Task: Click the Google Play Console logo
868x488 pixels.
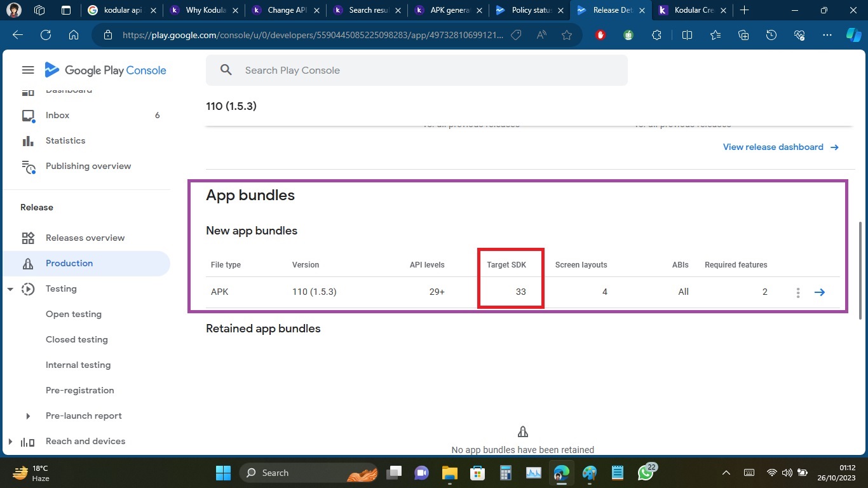Action: pyautogui.click(x=105, y=71)
